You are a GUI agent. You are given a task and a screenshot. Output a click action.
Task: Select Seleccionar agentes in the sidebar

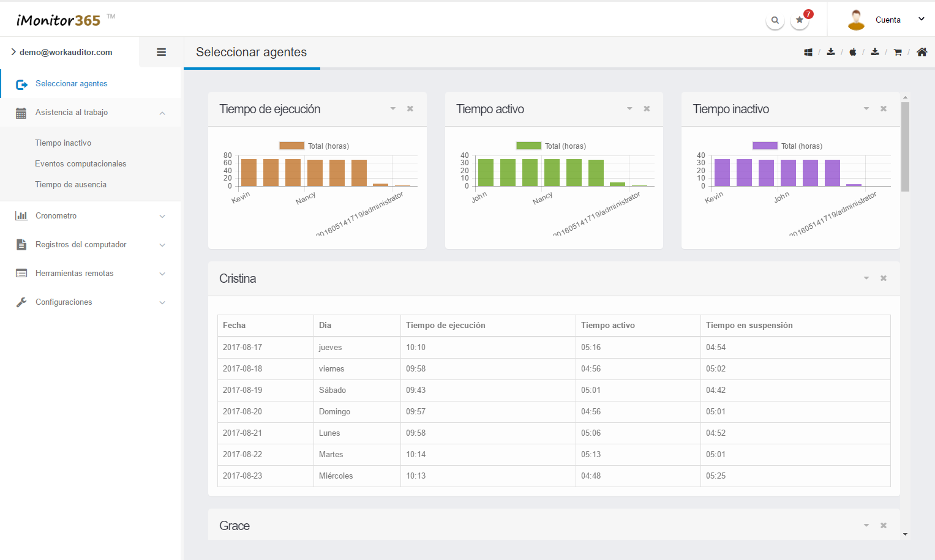pyautogui.click(x=71, y=84)
